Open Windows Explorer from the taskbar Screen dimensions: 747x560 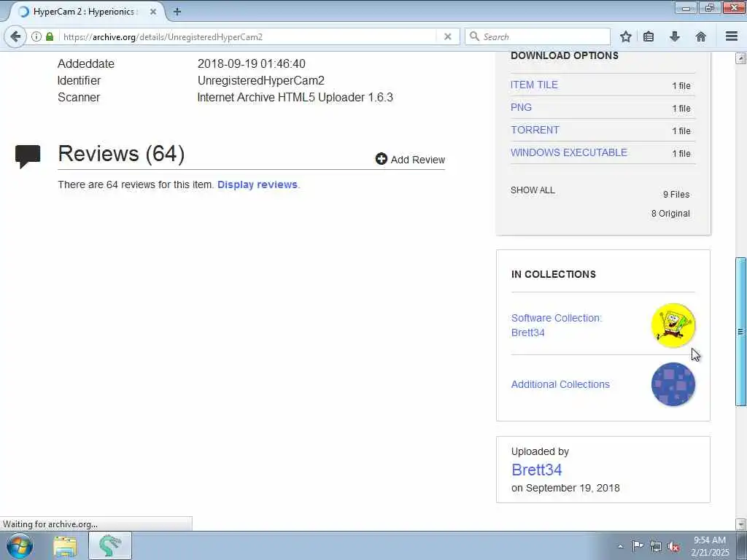[x=65, y=546]
